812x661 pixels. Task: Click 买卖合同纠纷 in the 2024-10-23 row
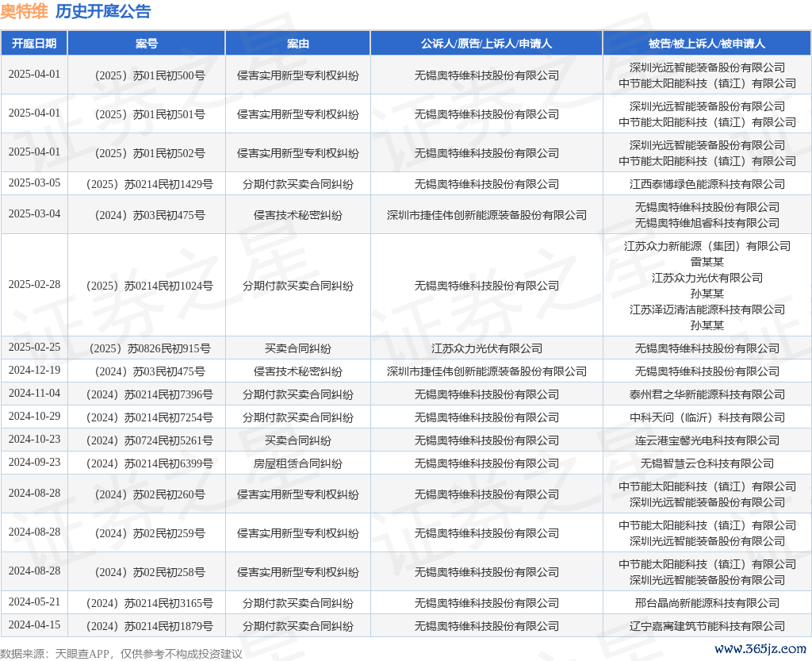[298, 441]
